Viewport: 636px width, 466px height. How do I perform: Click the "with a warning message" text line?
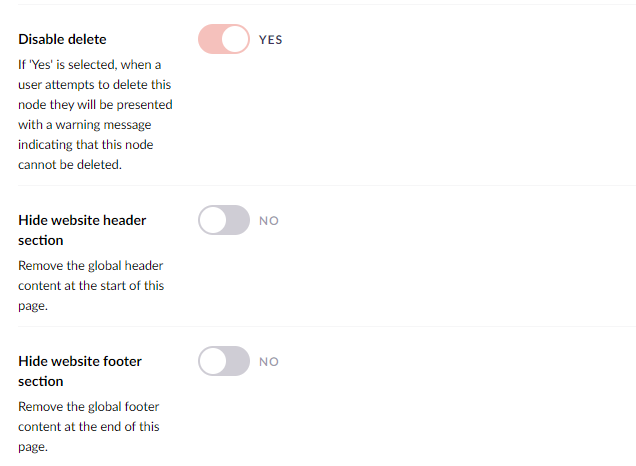coord(85,125)
